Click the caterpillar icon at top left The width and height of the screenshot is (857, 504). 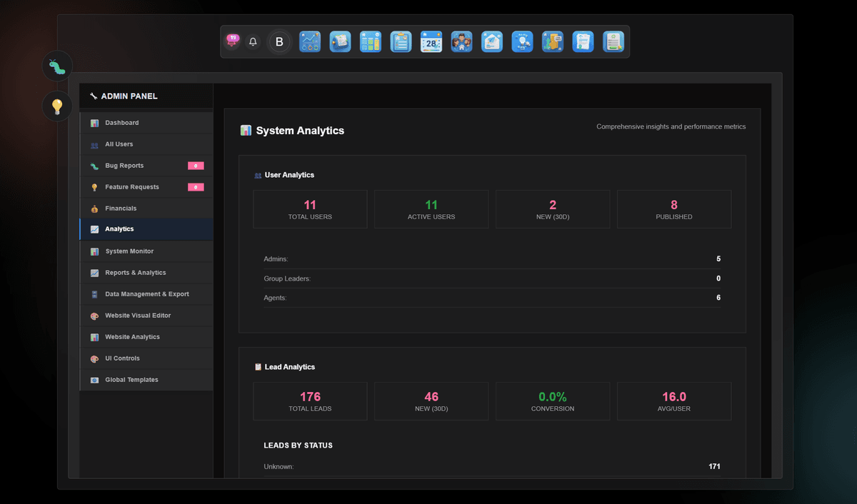click(x=56, y=66)
